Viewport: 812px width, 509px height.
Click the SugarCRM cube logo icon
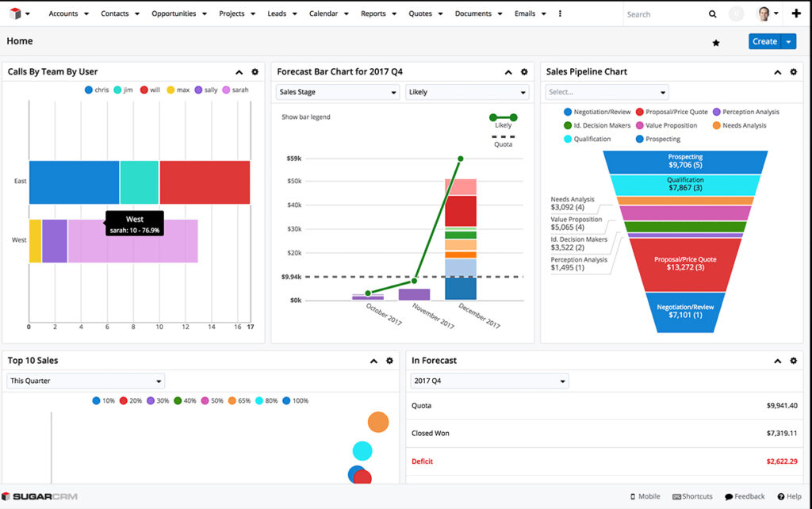click(13, 13)
